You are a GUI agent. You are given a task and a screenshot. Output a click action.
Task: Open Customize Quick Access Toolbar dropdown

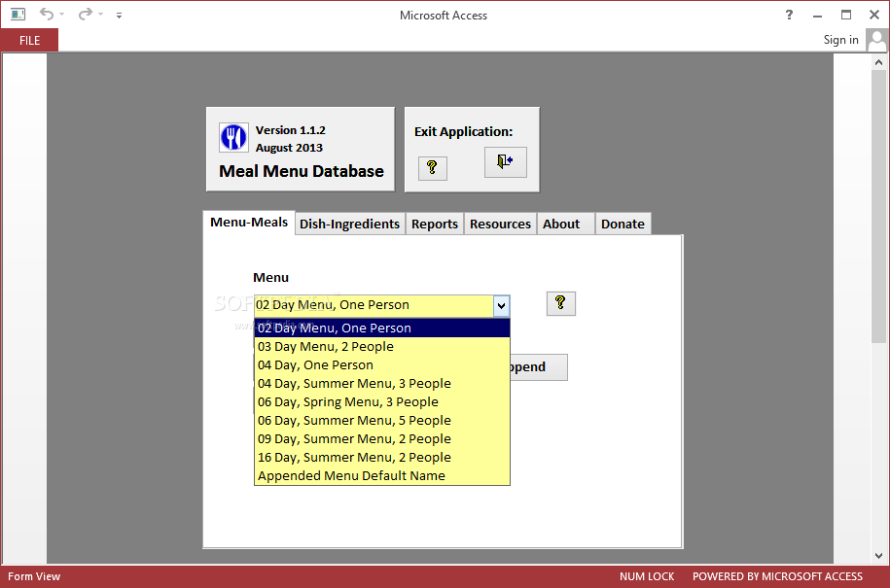click(x=119, y=16)
